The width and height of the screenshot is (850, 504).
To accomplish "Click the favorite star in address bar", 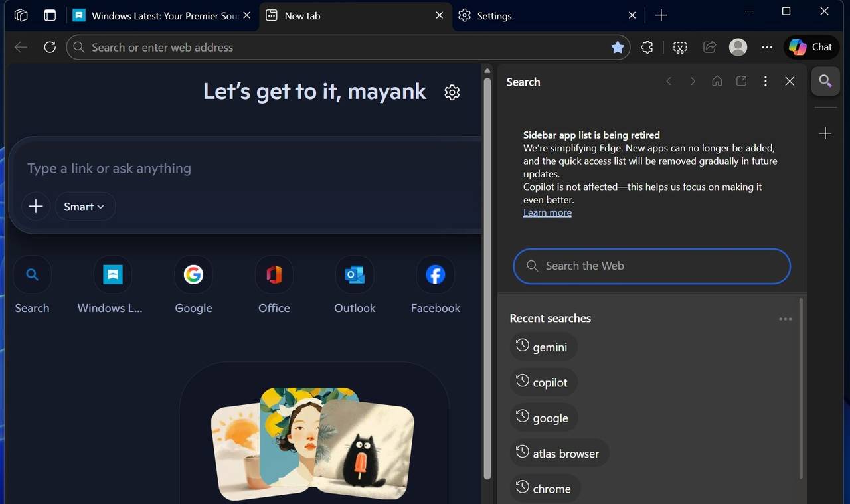I will coord(618,47).
